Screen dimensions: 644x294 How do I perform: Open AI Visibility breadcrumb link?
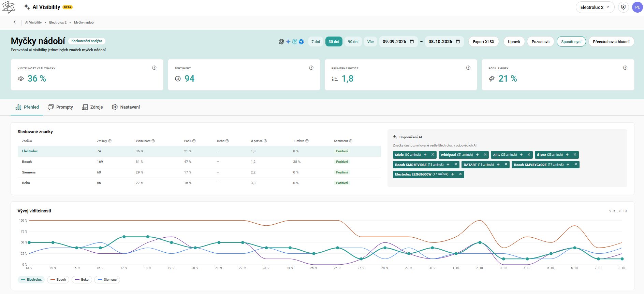coord(33,23)
